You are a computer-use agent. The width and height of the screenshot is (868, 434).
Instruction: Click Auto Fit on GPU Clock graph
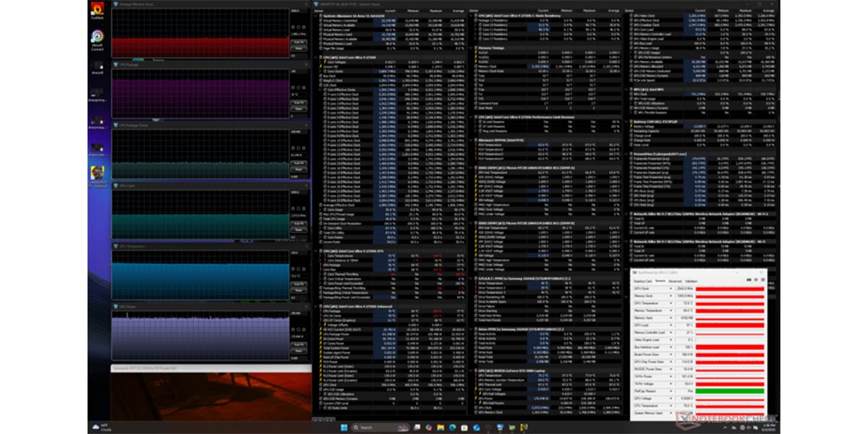[297, 224]
